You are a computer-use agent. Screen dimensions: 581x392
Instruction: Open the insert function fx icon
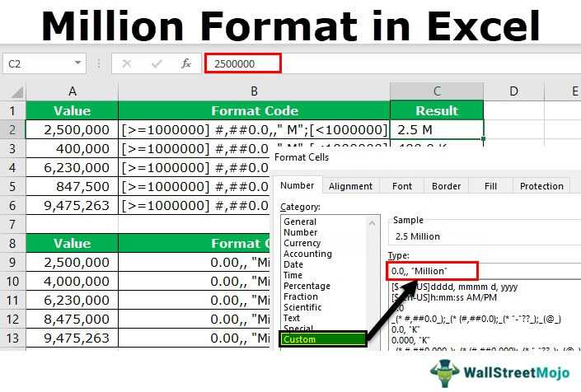tap(186, 63)
